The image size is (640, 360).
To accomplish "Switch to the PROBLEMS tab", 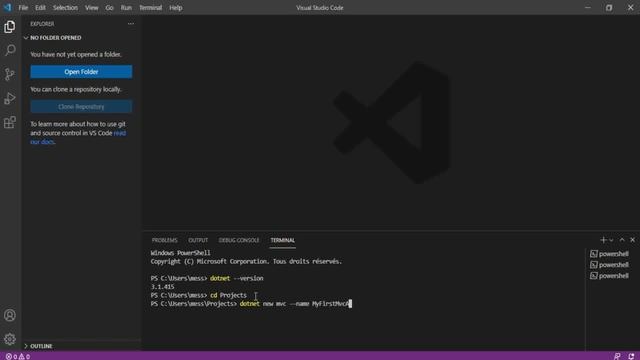I will pyautogui.click(x=164, y=240).
